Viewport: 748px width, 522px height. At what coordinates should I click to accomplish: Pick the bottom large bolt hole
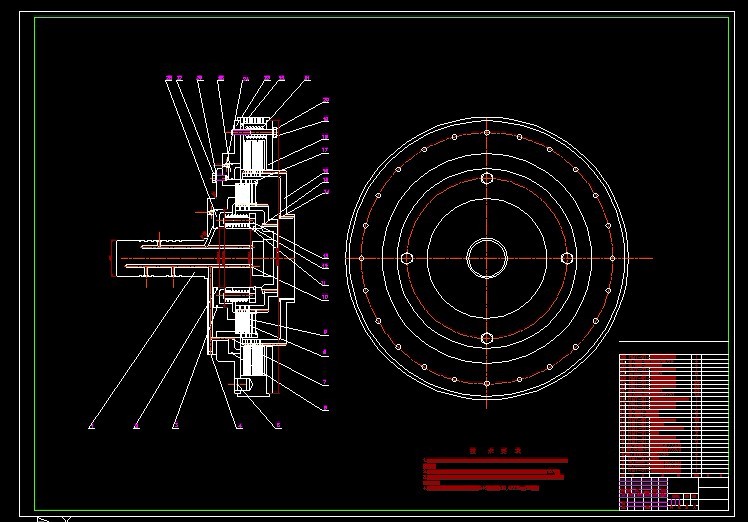coord(487,338)
